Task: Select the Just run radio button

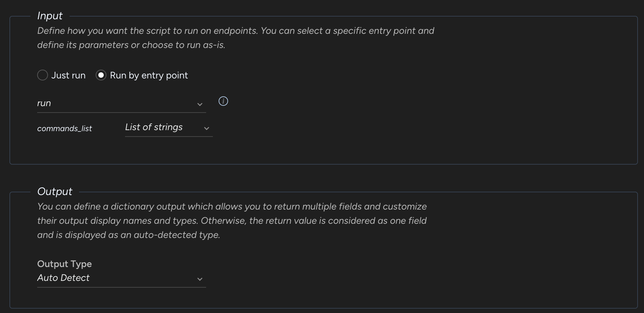Action: point(43,75)
